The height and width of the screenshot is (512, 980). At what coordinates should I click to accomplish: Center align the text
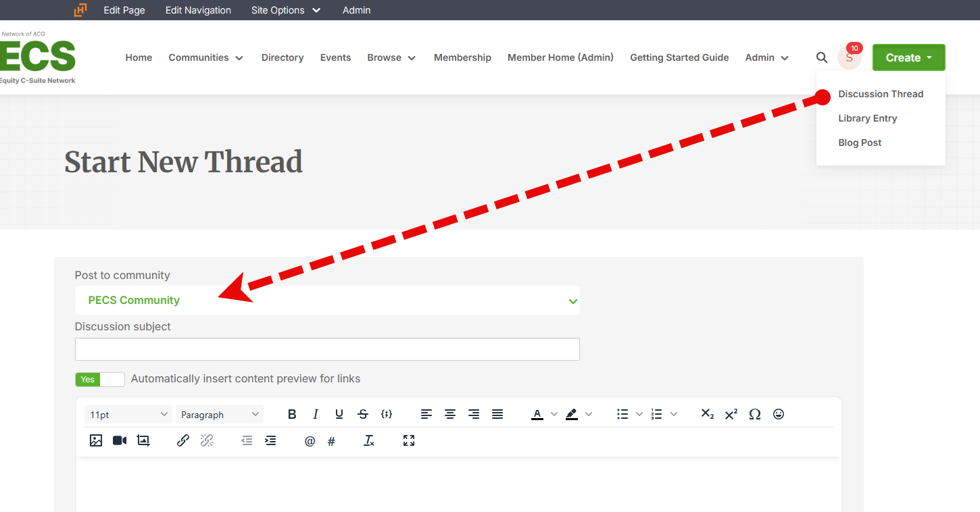(x=450, y=414)
